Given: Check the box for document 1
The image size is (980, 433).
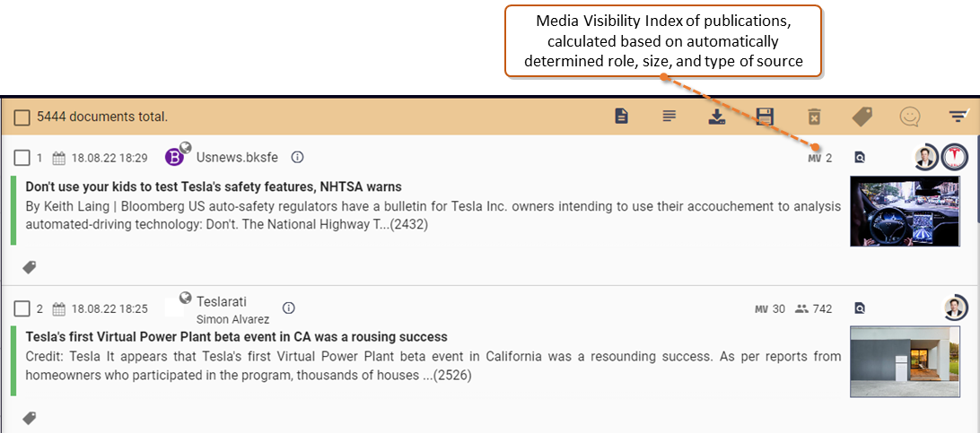Looking at the screenshot, I should (22, 158).
